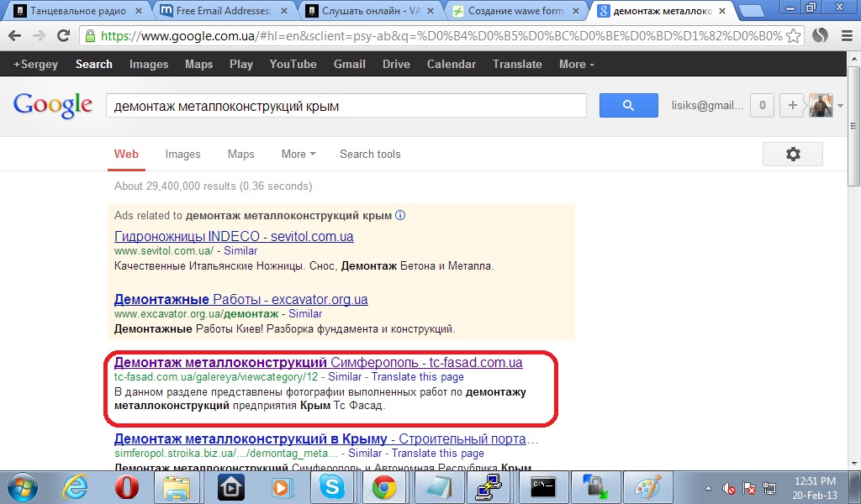This screenshot has width=861, height=504.
Task: Open Translate in the Google bar
Action: pos(517,64)
